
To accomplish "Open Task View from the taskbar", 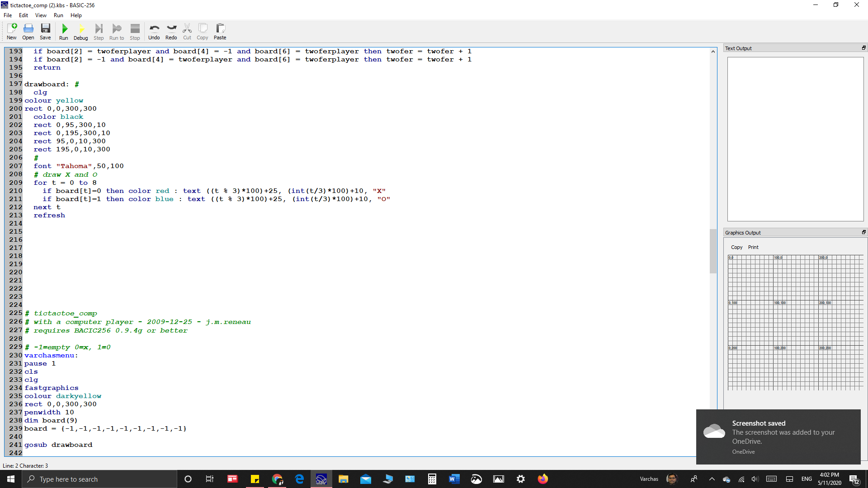I will point(210,479).
